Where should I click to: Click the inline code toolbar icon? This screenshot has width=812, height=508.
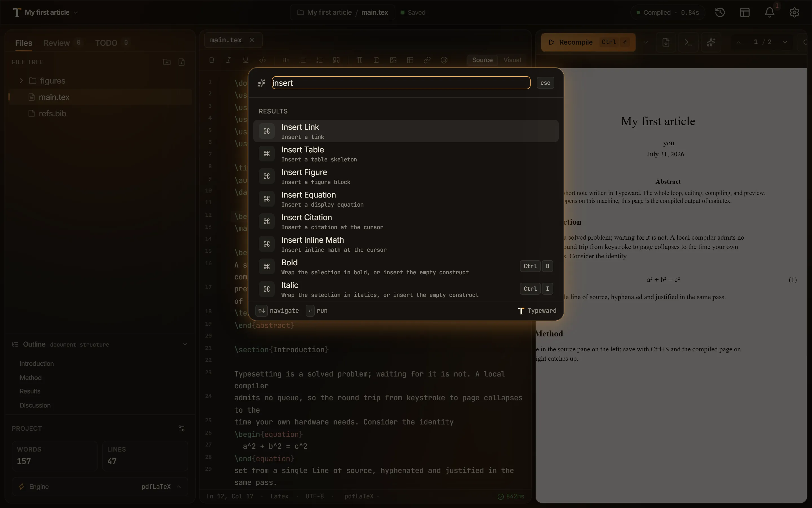click(x=262, y=60)
